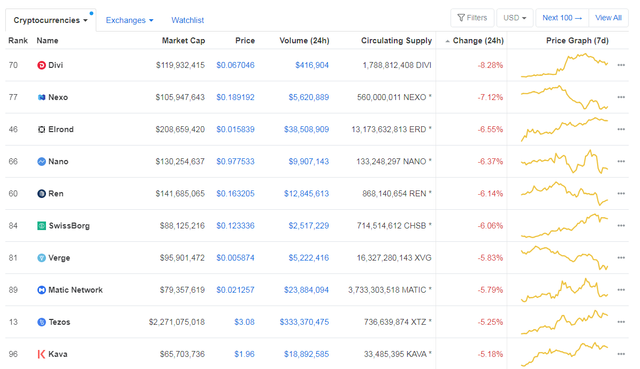The width and height of the screenshot is (640, 369).
Task: Switch to the Watchlist tab
Action: (187, 20)
